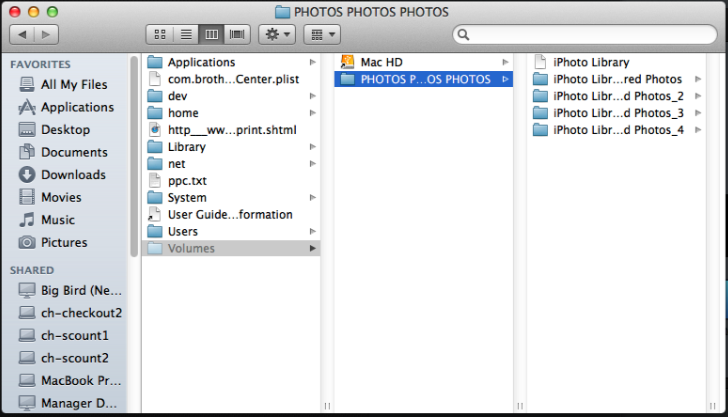This screenshot has width=728, height=417.
Task: Click the sidebar vertical scrollbar
Action: (134, 156)
